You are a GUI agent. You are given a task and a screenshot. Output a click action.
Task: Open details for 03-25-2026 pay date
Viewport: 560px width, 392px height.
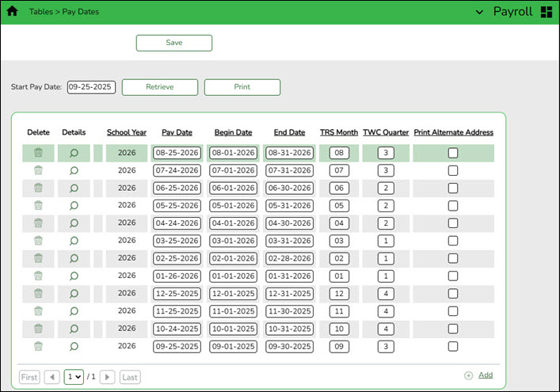point(74,241)
